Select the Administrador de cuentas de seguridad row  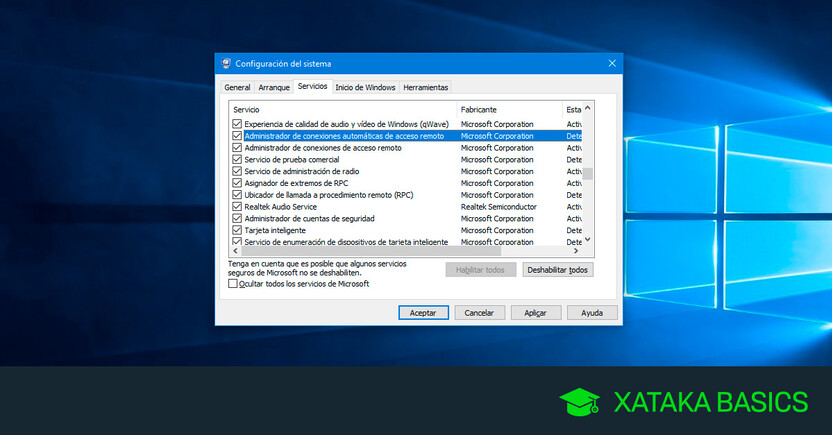pyautogui.click(x=310, y=219)
